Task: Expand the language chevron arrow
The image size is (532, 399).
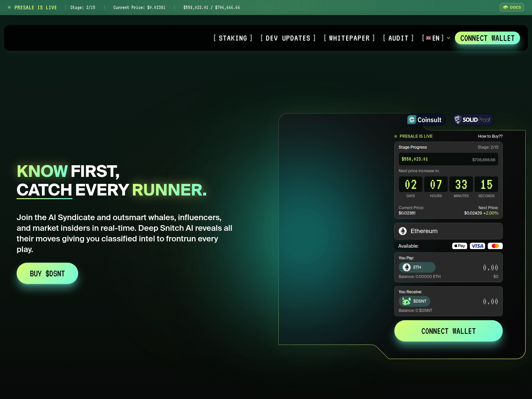Action: pos(449,38)
